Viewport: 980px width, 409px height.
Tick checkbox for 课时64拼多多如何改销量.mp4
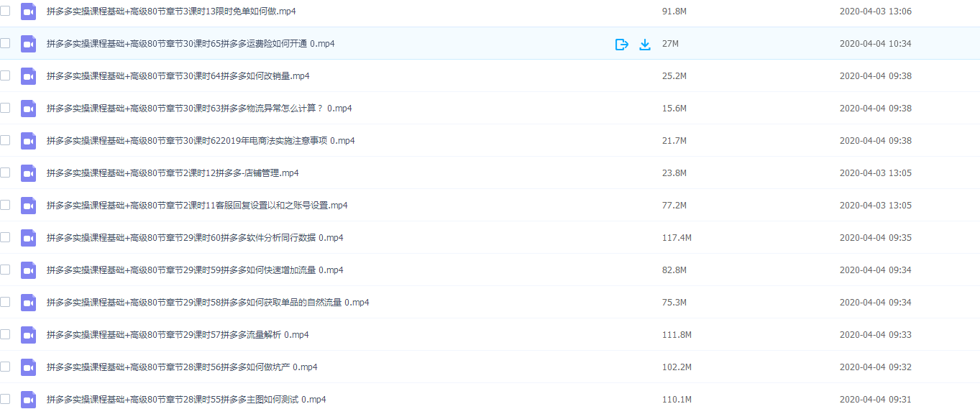[x=5, y=75]
